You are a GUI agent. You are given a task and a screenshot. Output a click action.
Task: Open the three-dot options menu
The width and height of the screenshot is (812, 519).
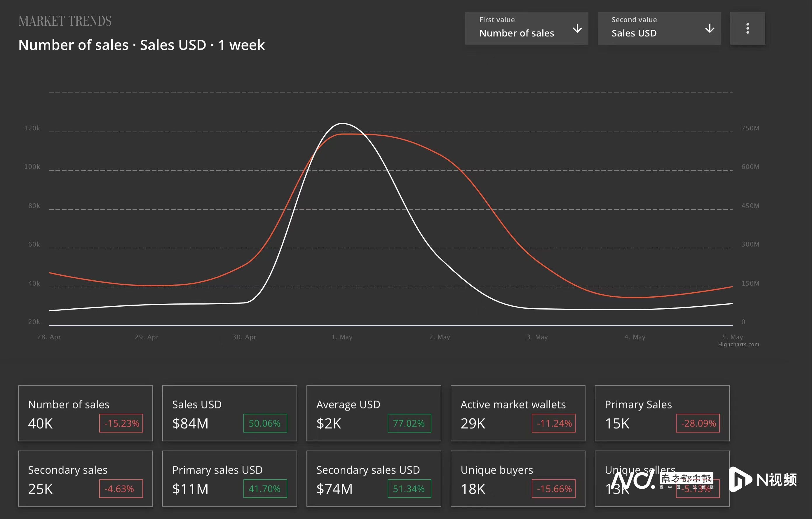click(747, 28)
